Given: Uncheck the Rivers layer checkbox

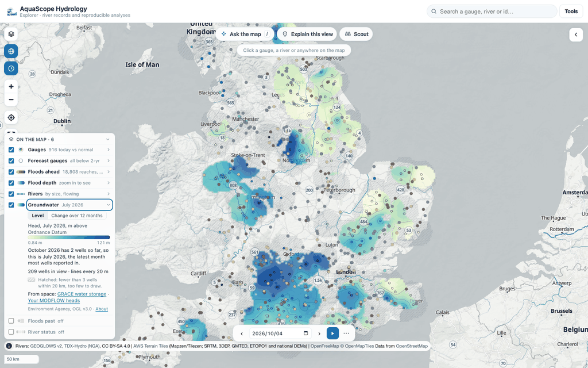Looking at the screenshot, I should click(11, 194).
